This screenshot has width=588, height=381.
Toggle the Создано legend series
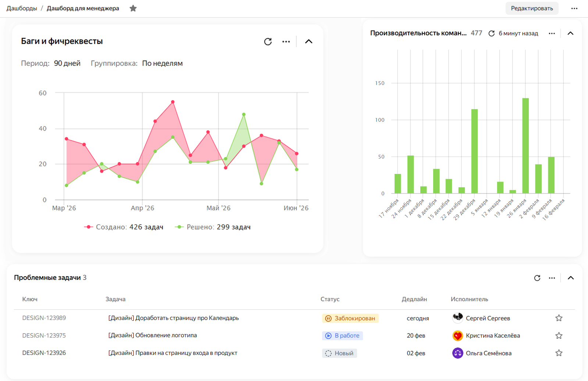tap(124, 227)
